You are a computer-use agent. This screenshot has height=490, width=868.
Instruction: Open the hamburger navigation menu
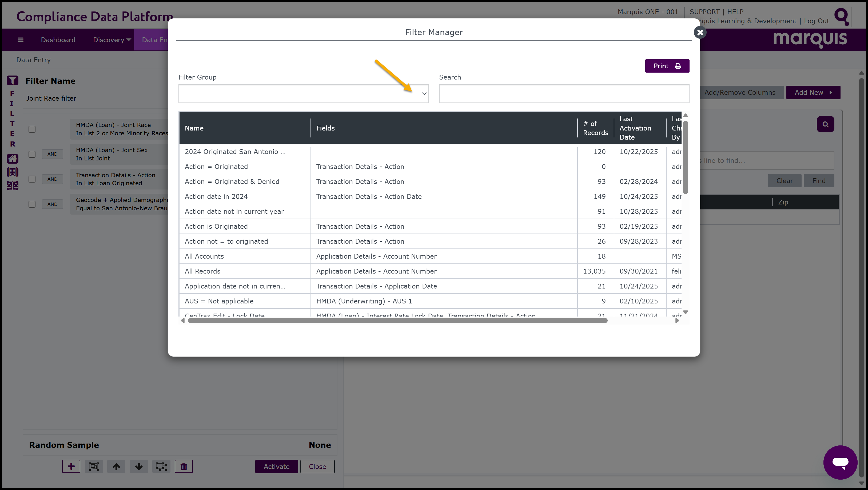(x=21, y=40)
